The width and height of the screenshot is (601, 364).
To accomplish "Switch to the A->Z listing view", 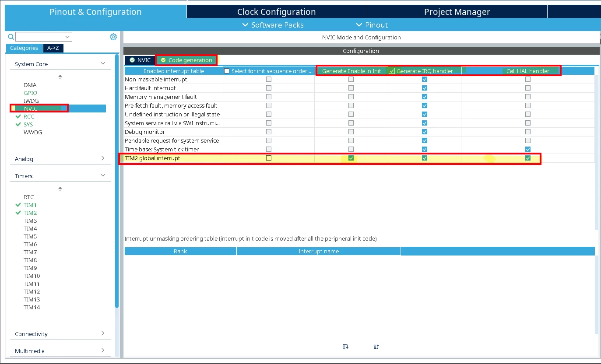I will coord(53,48).
